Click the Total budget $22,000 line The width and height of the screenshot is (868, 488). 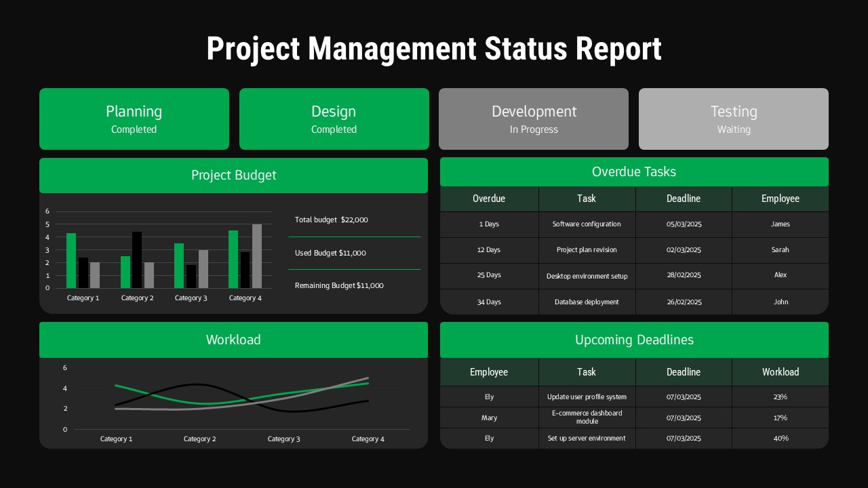click(x=331, y=220)
